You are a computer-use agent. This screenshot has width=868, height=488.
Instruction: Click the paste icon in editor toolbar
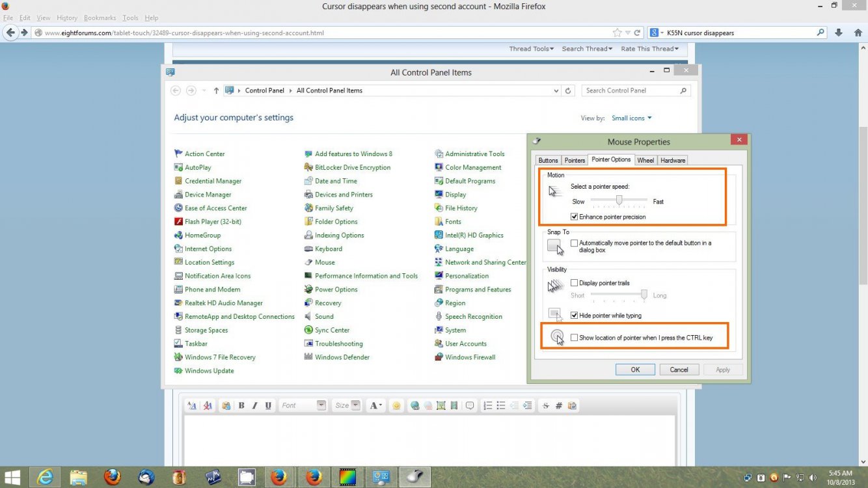pos(226,405)
